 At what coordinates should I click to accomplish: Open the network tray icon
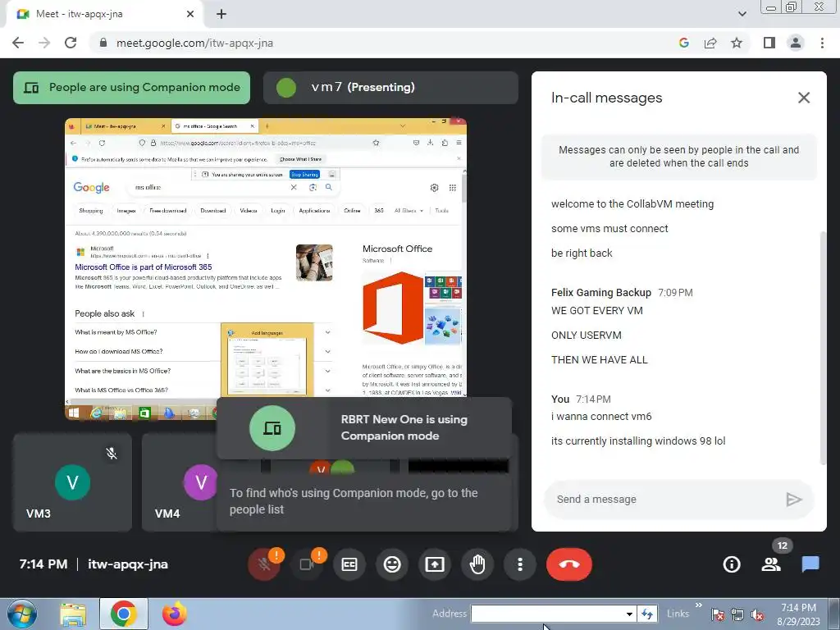[737, 614]
